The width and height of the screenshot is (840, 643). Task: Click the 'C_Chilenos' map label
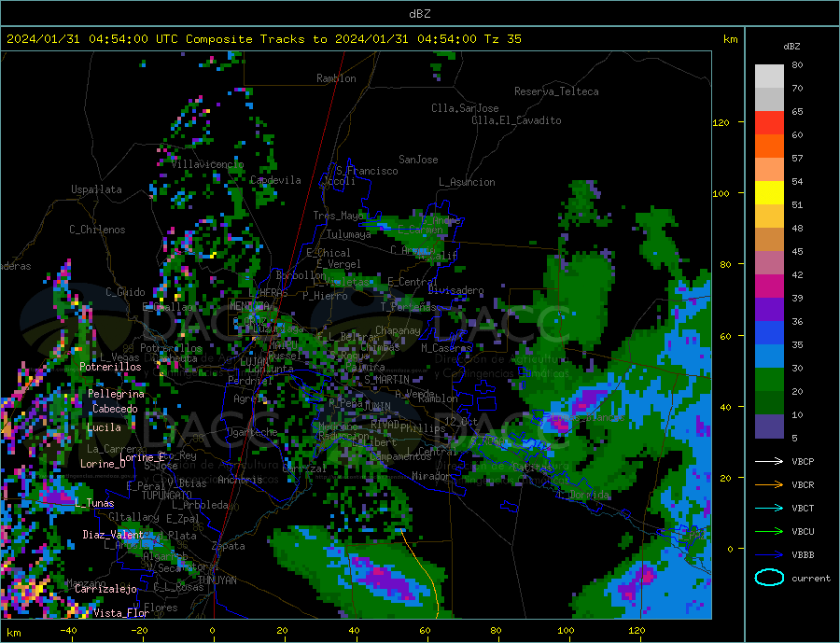[x=97, y=230]
